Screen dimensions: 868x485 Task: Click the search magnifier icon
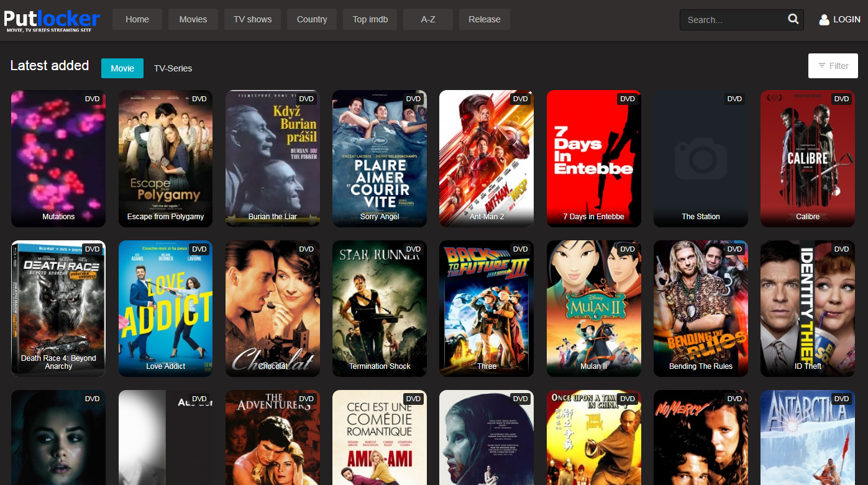coord(793,19)
